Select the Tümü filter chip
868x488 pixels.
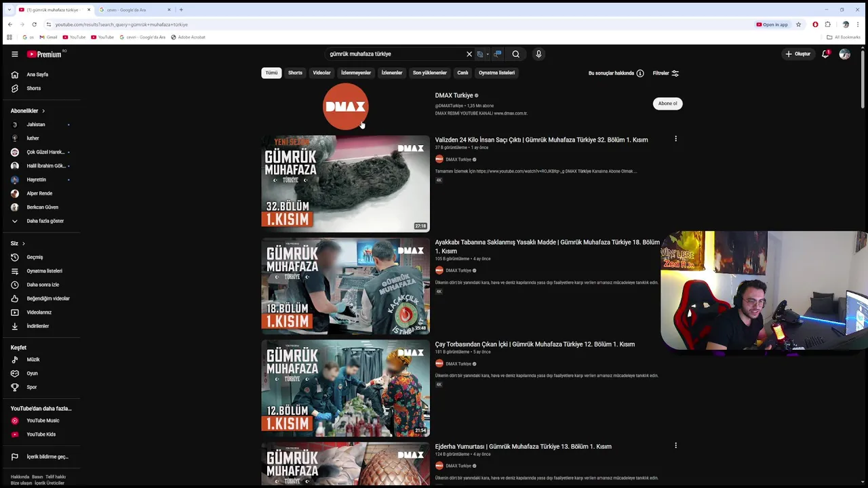[x=271, y=73]
